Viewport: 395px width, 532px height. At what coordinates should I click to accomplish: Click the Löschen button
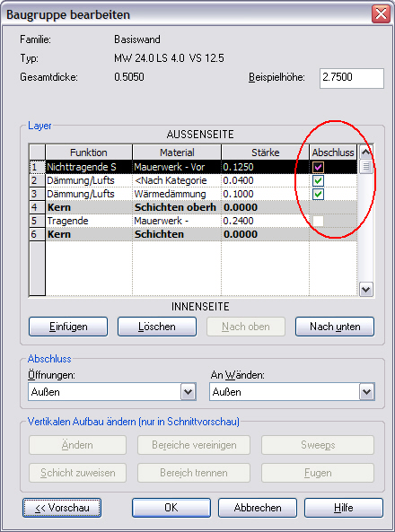click(x=157, y=327)
